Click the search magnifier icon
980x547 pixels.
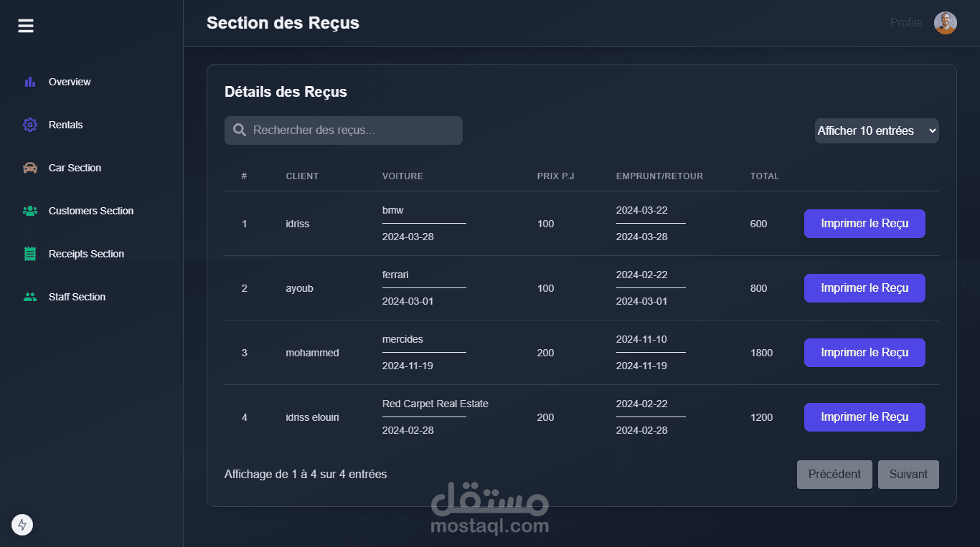click(240, 130)
